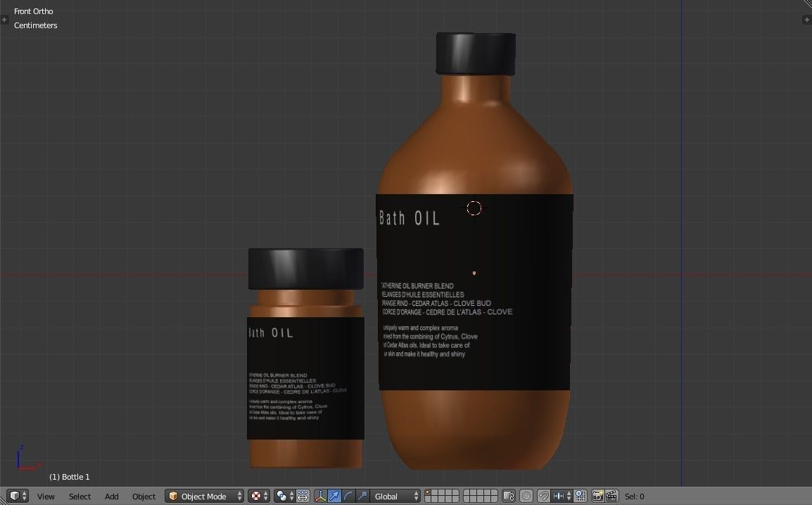Image resolution: width=812 pixels, height=505 pixels.
Task: Open the View menu in the 3D header
Action: click(x=46, y=496)
